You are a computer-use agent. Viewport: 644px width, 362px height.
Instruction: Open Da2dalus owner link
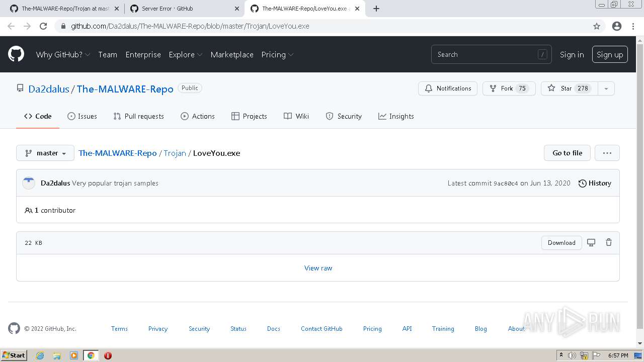(49, 89)
